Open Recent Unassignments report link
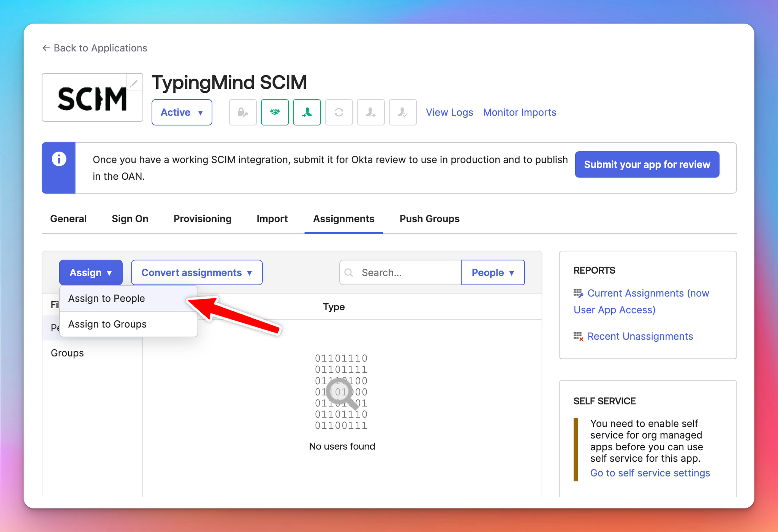The width and height of the screenshot is (778, 532). click(640, 336)
